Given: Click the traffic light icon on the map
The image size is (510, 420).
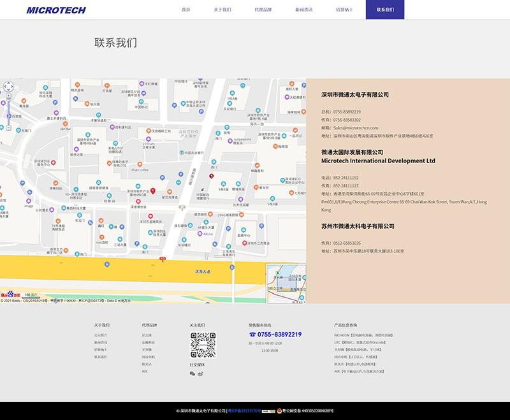Looking at the screenshot, I should tap(182, 207).
